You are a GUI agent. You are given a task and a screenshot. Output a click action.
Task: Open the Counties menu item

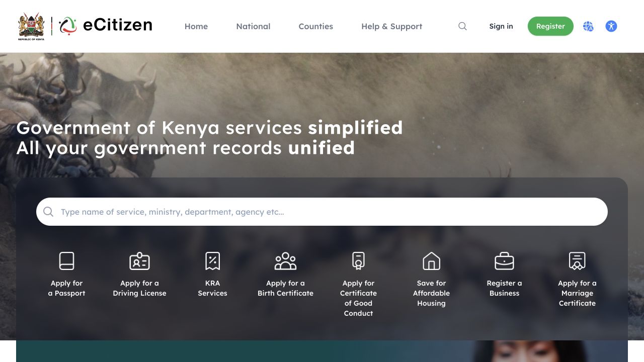315,26
